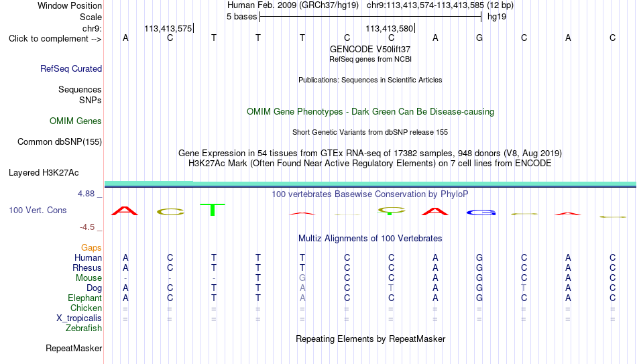The image size is (637, 364).
Task: Click the 113,413,575 coordinate marker
Action: pyautogui.click(x=168, y=28)
